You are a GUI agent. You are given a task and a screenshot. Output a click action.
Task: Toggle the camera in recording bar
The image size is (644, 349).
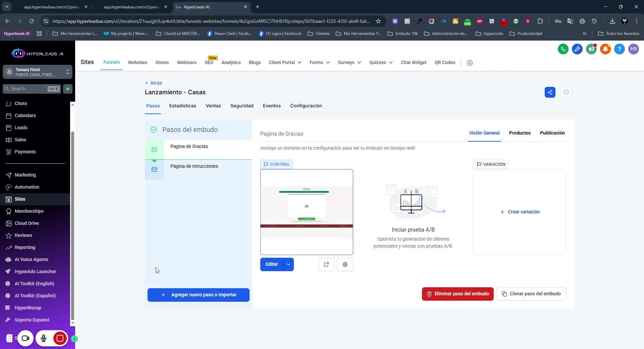click(25, 338)
